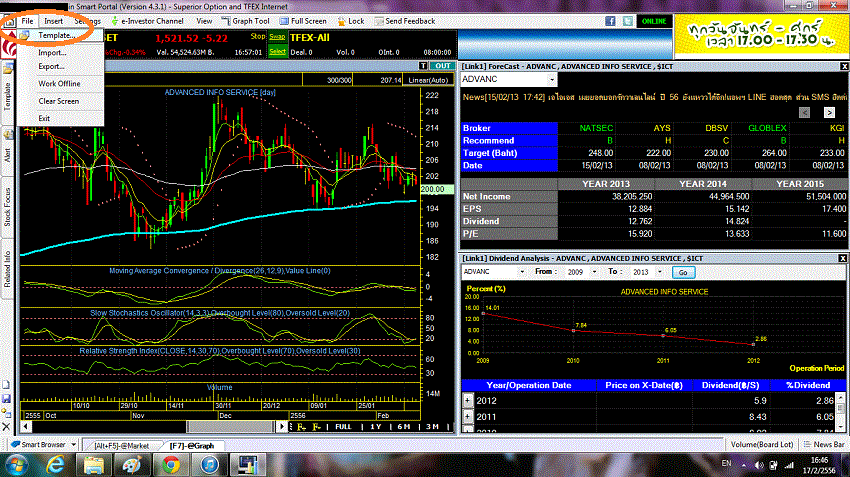
Task: Set chart range to 6M
Action: pyautogui.click(x=404, y=427)
